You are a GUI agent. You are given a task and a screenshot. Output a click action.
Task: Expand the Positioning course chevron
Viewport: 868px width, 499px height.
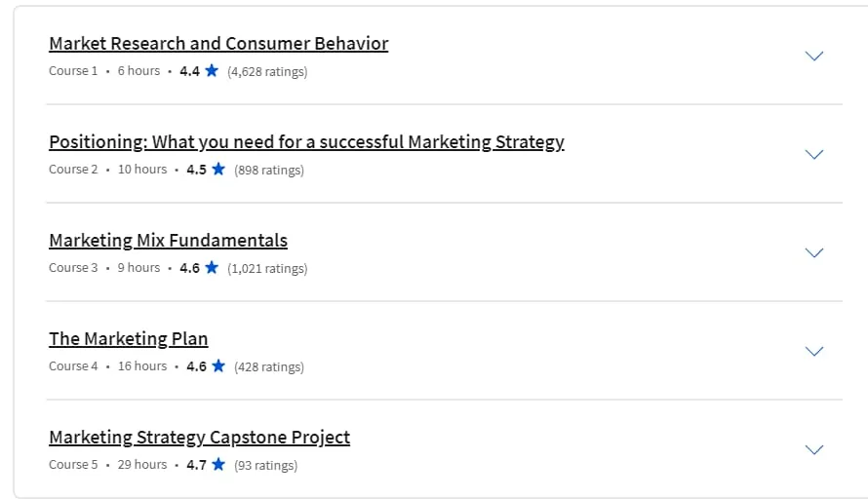point(813,154)
